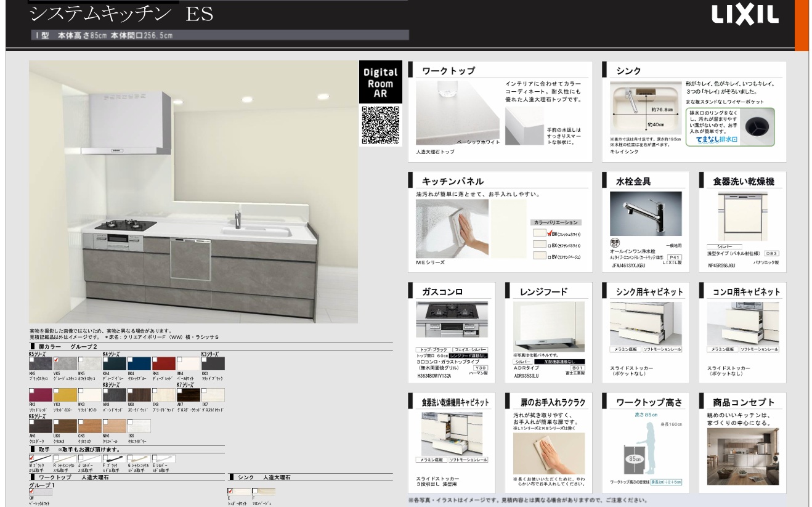Select the M black slim handle icon

[x=39, y=460]
